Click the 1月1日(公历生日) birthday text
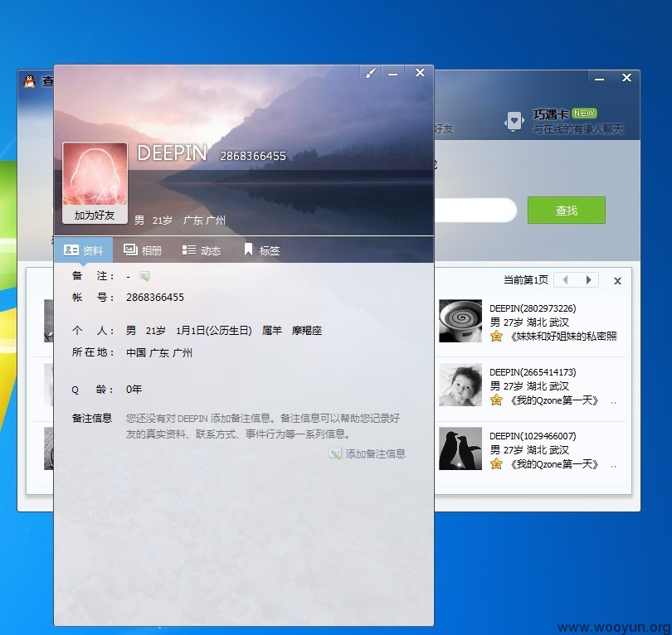This screenshot has height=635, width=672. point(213,331)
